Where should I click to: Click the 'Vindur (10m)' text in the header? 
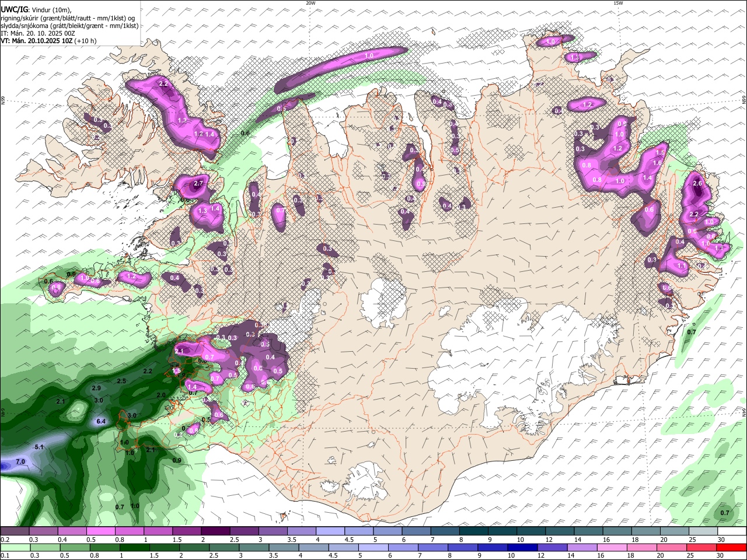(50, 9)
